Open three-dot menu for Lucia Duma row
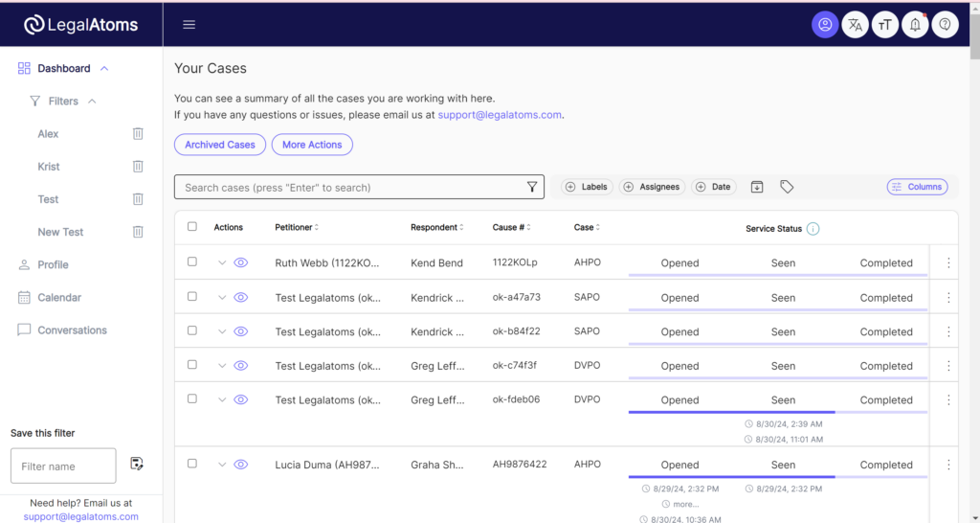The image size is (980, 523). 948,465
